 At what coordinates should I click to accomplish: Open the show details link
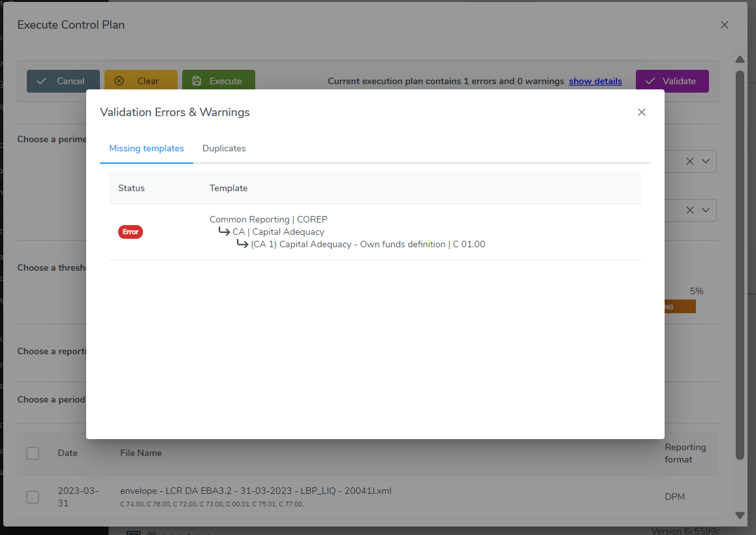[x=595, y=81]
